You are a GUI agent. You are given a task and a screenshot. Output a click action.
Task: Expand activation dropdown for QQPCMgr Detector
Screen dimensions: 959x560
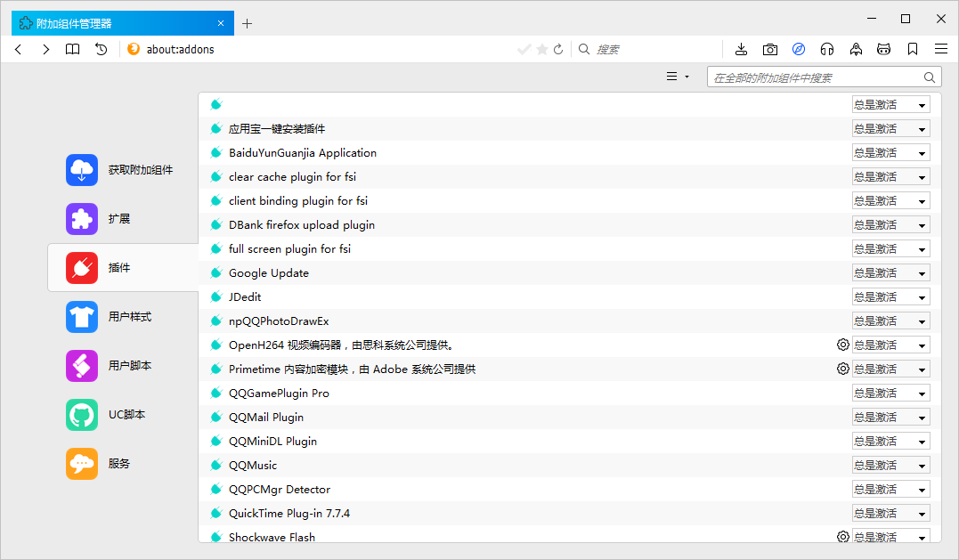click(x=891, y=489)
